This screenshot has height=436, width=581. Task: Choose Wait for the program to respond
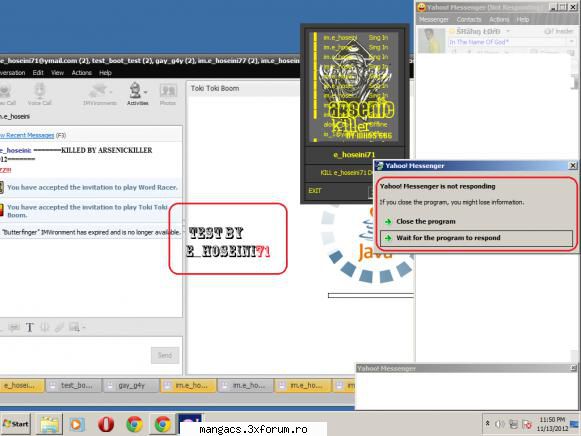(477, 238)
